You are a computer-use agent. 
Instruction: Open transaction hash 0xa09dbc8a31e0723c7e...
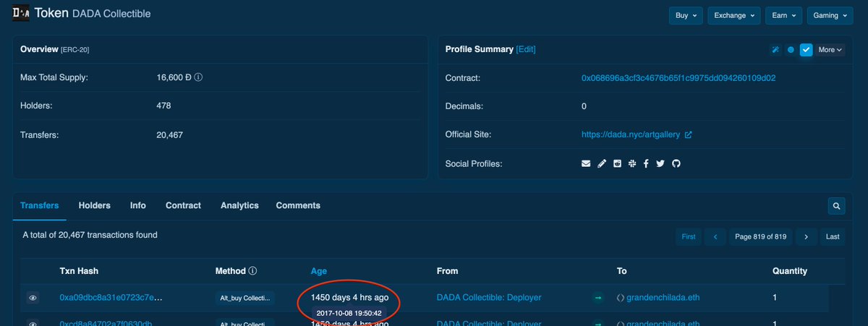[111, 298]
